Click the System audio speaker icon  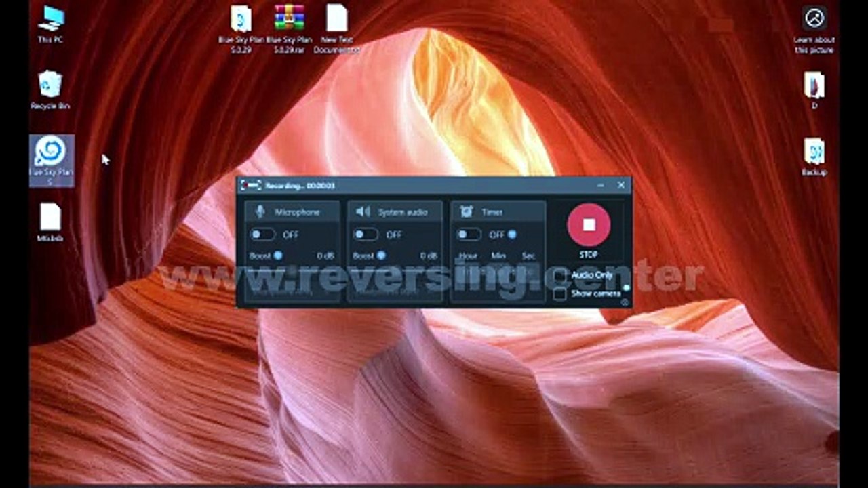363,212
